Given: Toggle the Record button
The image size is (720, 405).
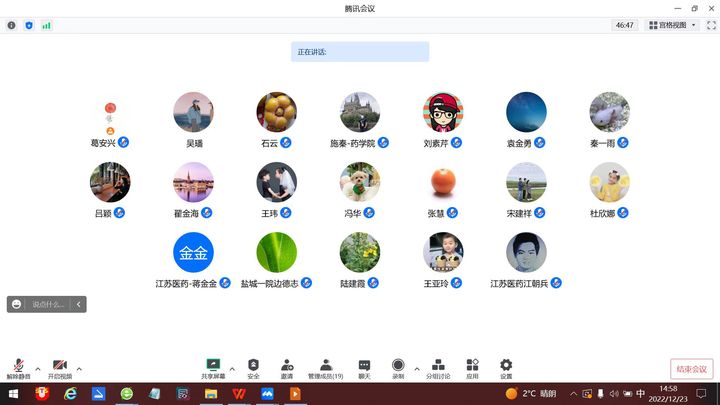Looking at the screenshot, I should [398, 367].
